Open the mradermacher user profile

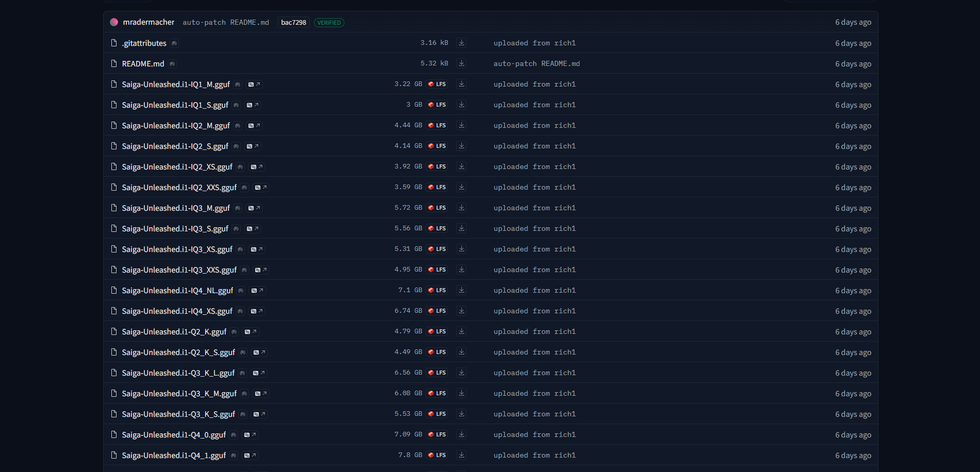pos(148,22)
